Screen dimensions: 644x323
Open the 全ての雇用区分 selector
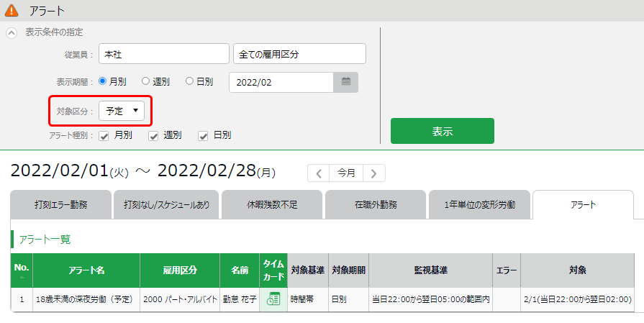click(x=299, y=54)
